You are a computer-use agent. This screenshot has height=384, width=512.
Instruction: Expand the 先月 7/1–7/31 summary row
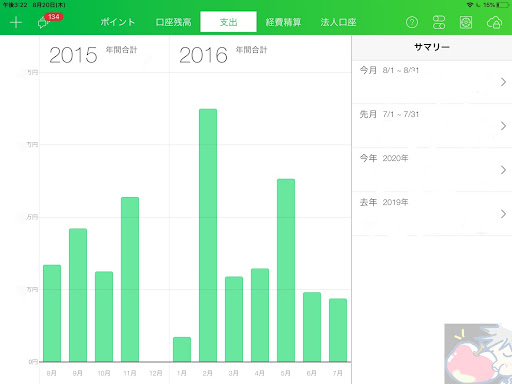(432, 126)
